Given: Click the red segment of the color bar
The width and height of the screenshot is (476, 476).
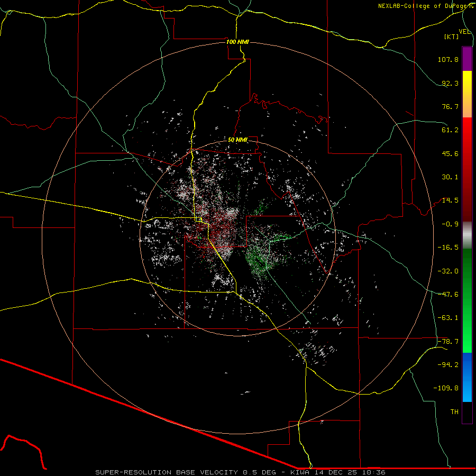Looking at the screenshot, I should point(467,169).
